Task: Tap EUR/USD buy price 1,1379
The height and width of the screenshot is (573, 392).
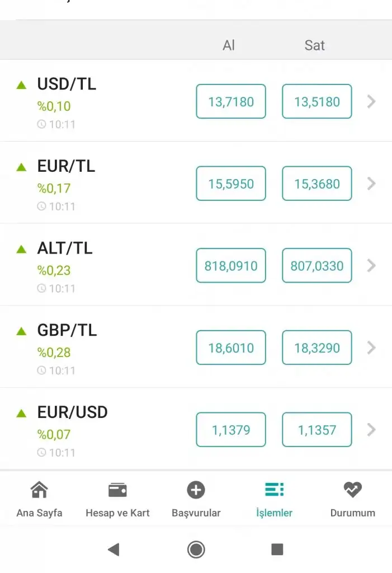Action: click(x=231, y=430)
